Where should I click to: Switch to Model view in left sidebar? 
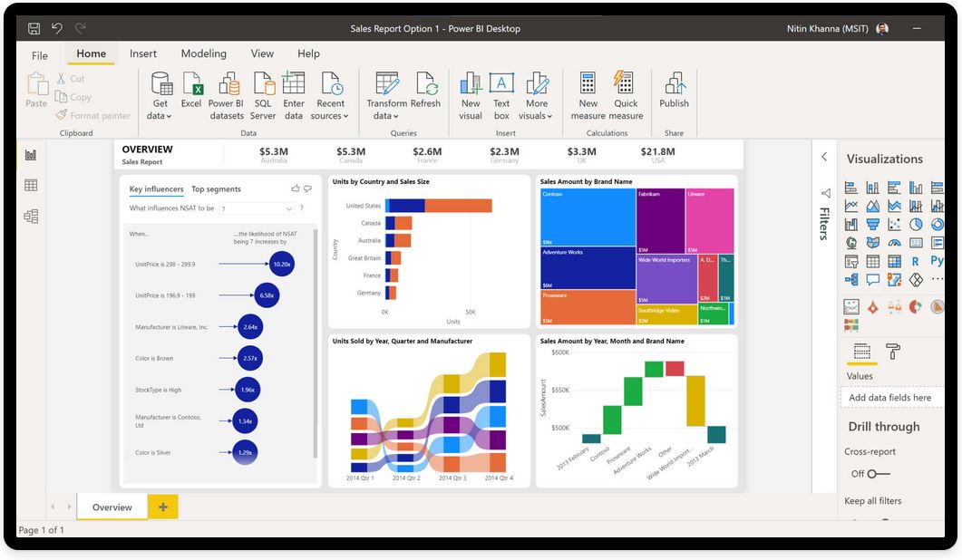click(31, 216)
